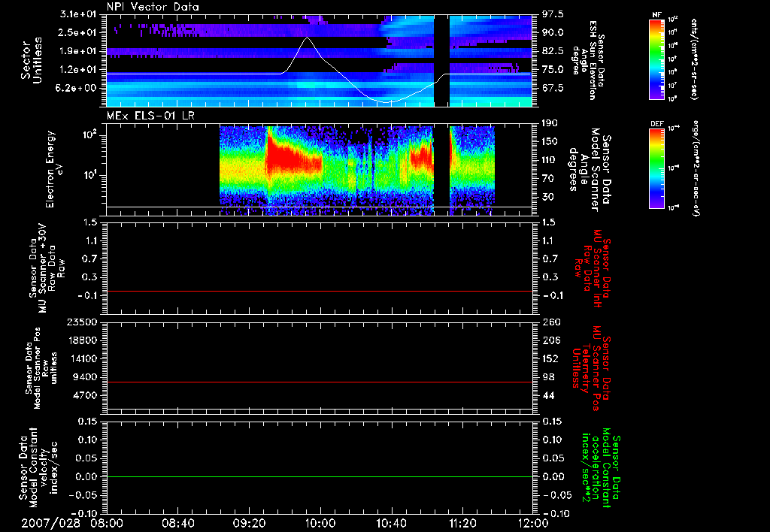
Task: Click the 206 telemetry axis value
Action: (550, 340)
